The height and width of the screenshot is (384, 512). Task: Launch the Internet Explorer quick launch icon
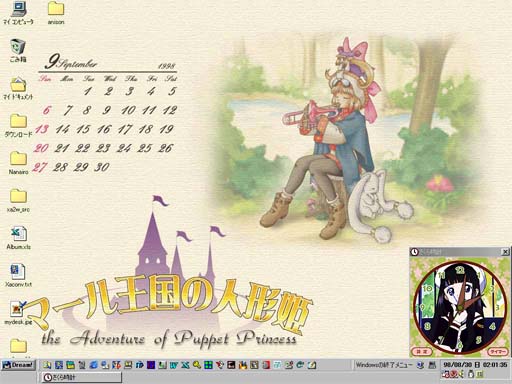(x=93, y=365)
